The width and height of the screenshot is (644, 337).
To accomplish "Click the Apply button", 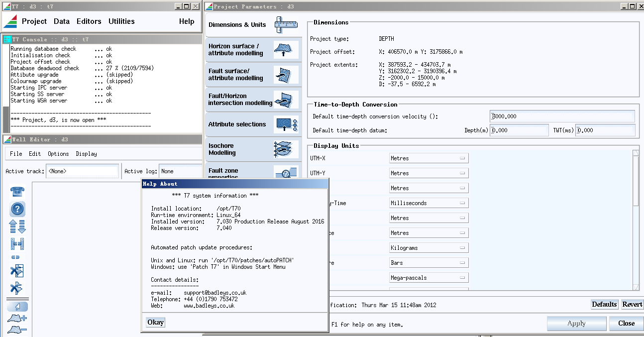I will point(576,324).
